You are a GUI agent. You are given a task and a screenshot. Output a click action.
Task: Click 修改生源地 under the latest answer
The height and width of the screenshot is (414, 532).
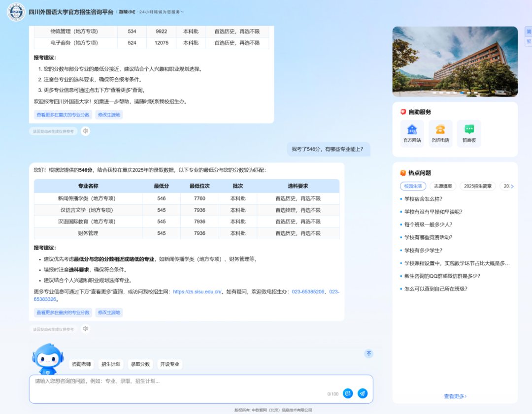coord(109,313)
